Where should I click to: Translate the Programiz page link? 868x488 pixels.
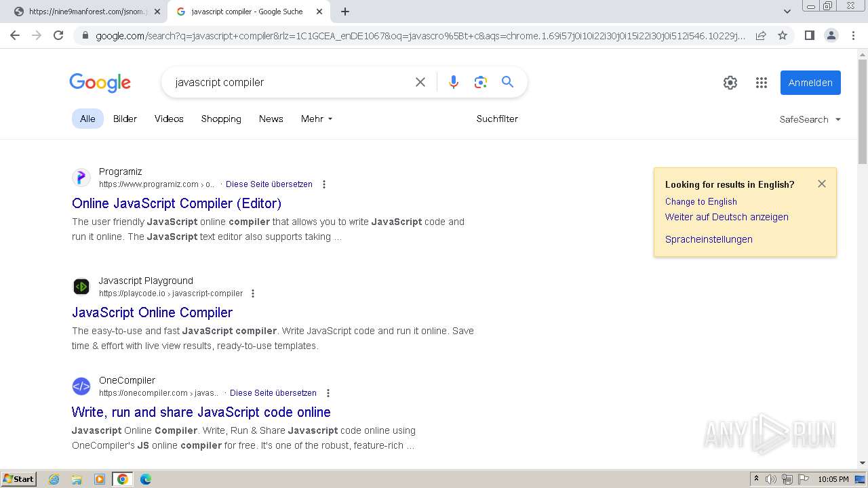click(269, 184)
